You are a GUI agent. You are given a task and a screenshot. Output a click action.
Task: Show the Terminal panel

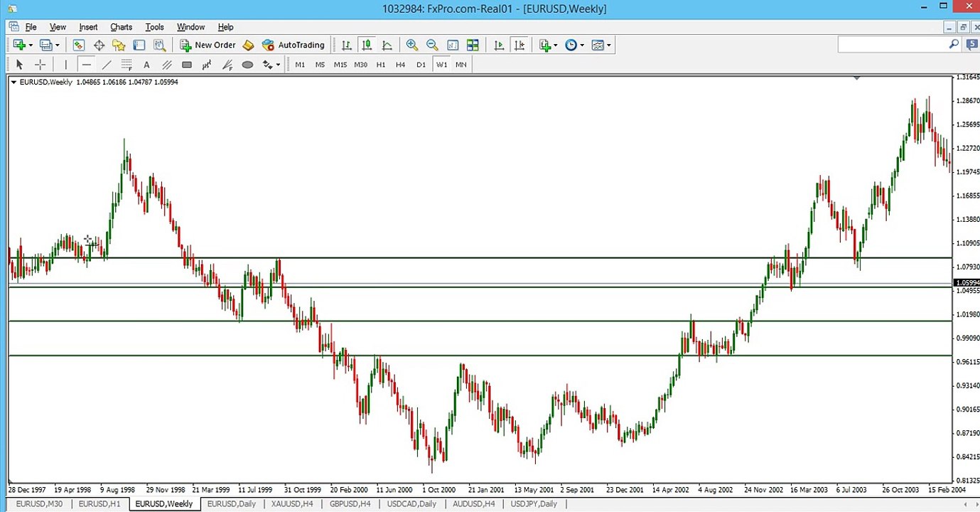coord(139,45)
